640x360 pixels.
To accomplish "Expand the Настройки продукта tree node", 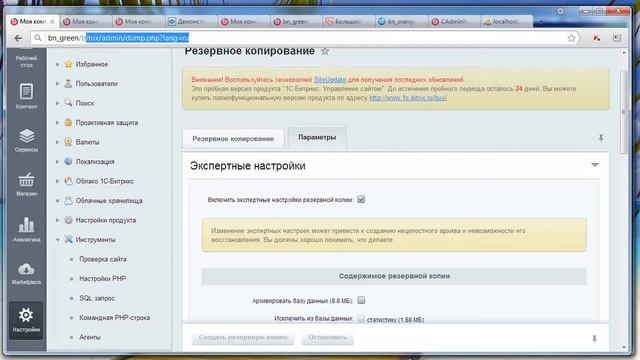I will (58, 220).
